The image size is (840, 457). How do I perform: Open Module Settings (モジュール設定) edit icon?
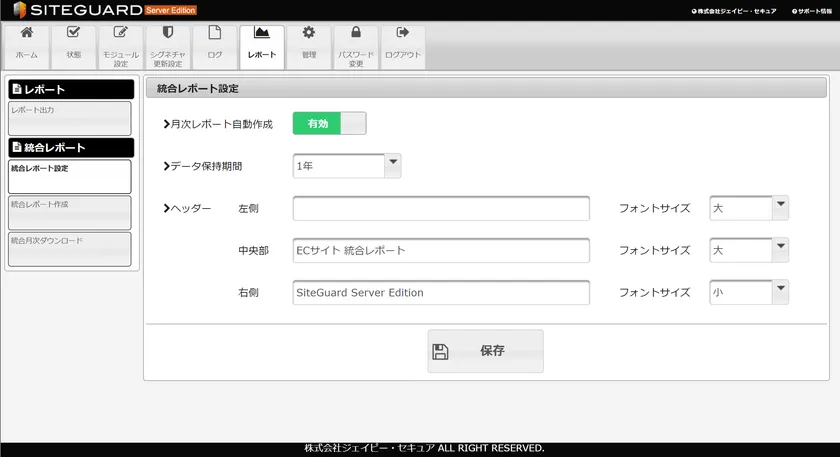click(120, 33)
